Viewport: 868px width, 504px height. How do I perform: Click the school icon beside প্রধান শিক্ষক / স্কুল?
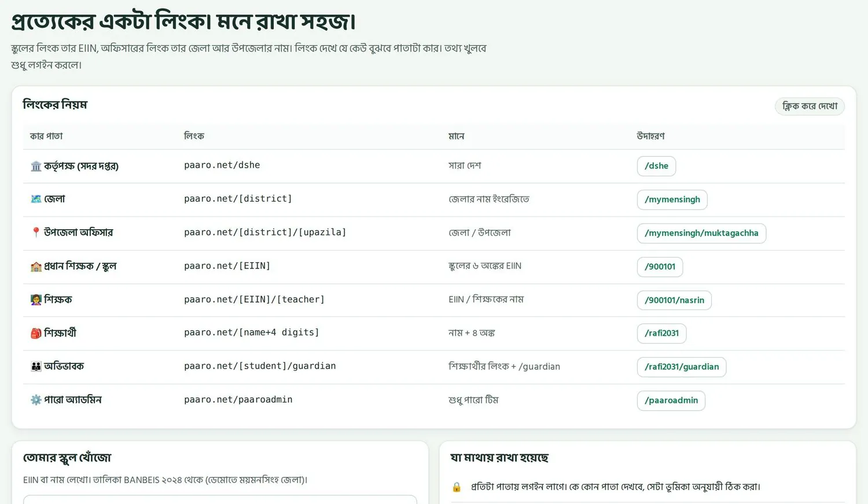click(x=36, y=266)
